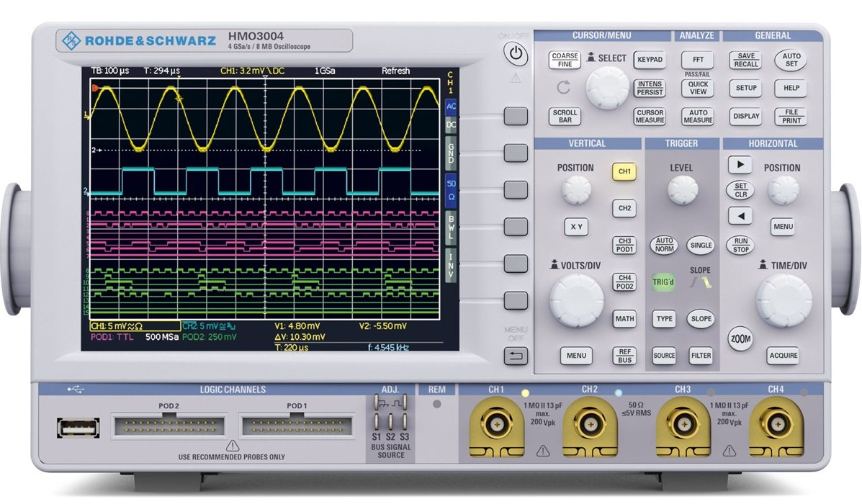The image size is (862, 504).
Task: Click the trigger LEVEL knob
Action: tap(682, 190)
